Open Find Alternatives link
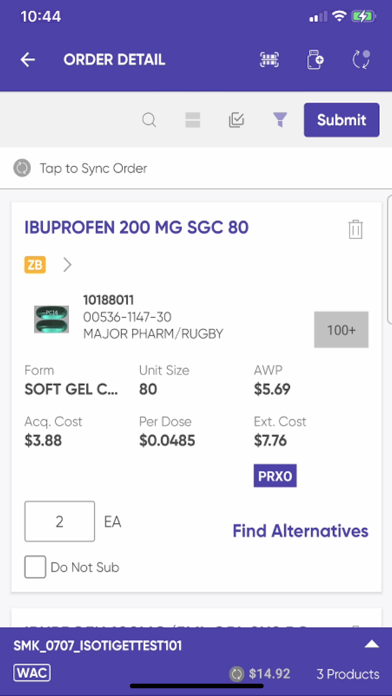This screenshot has width=392, height=696. click(x=301, y=531)
